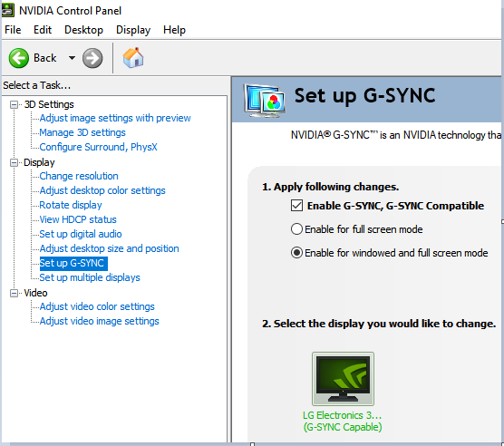Collapse the Video tree node
The image size is (504, 446).
pyautogui.click(x=14, y=293)
